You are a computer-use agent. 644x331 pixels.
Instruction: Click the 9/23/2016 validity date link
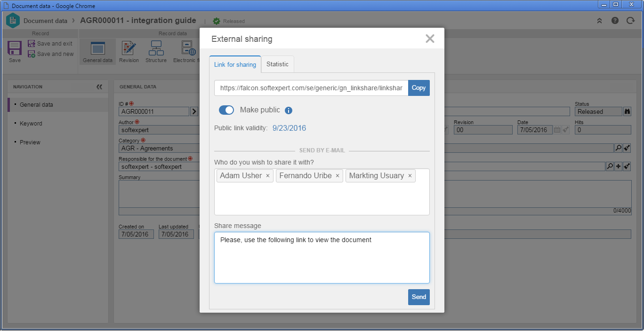[x=289, y=128]
